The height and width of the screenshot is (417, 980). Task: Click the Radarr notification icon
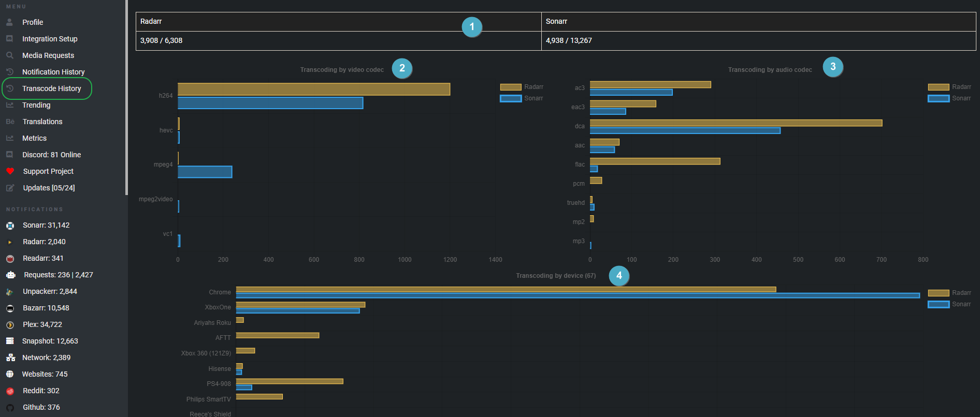10,242
